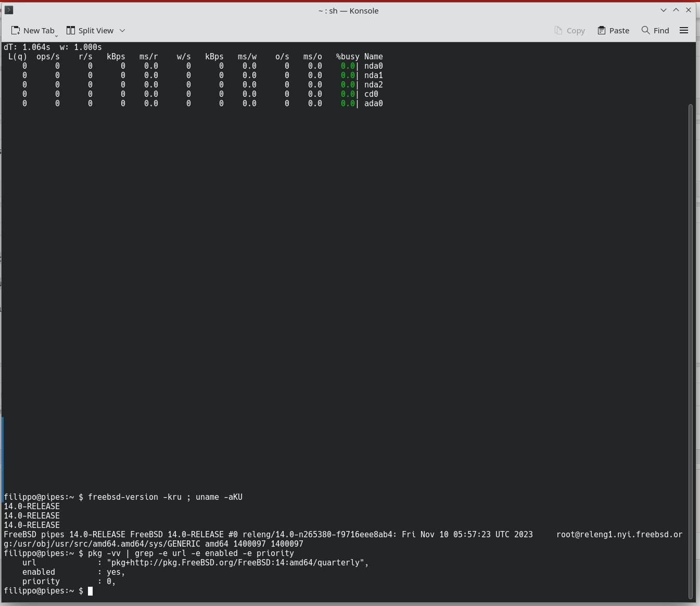Expand the Split View chevron
This screenshot has height=606, width=700.
pyautogui.click(x=122, y=31)
